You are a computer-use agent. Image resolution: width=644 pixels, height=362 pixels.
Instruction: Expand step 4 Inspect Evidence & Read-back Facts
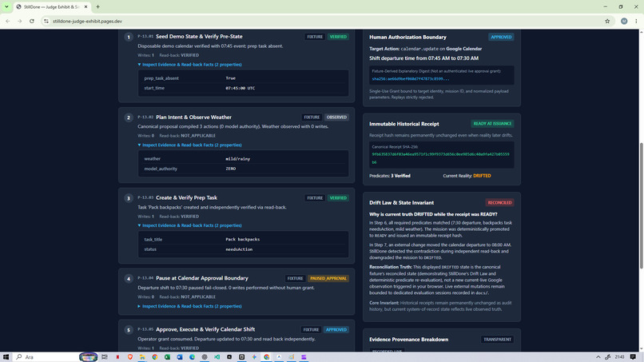[189, 306]
